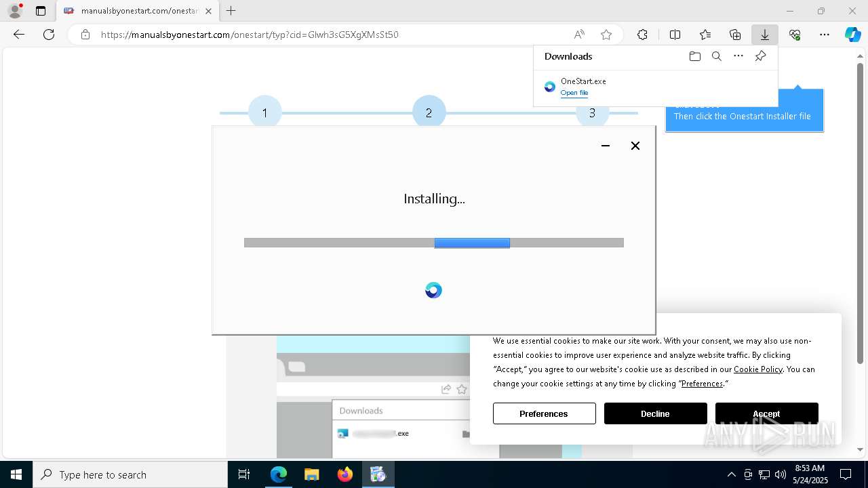The image size is (868, 488).
Task: Open more options in Downloads panel
Action: [x=738, y=56]
